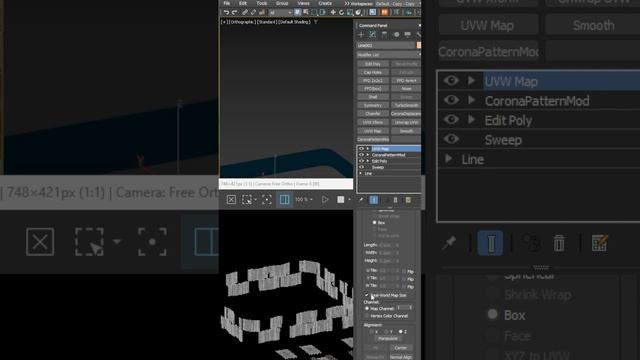Open Create tab plus icon in Command Panel
The height and width of the screenshot is (360, 640).
pos(361,35)
